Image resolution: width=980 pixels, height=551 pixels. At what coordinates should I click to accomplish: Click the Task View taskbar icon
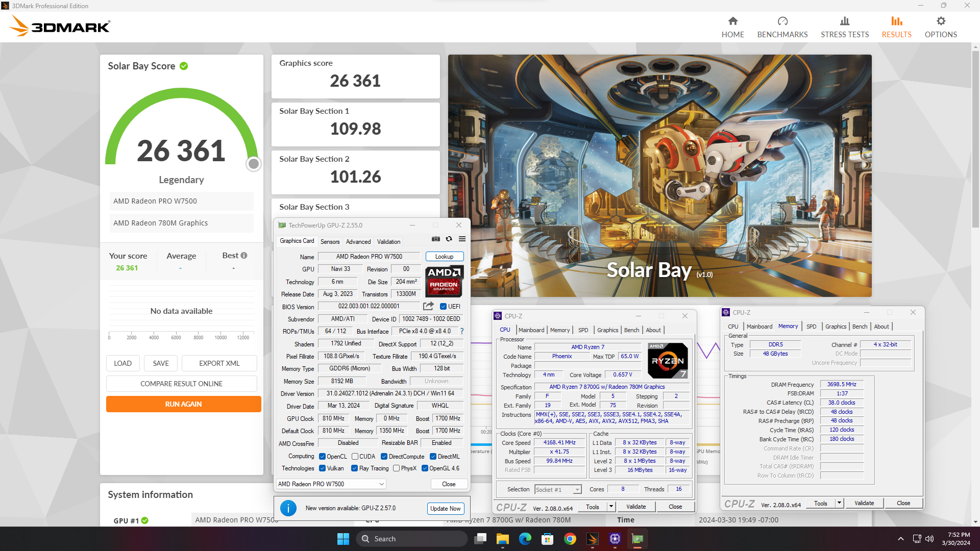click(480, 539)
